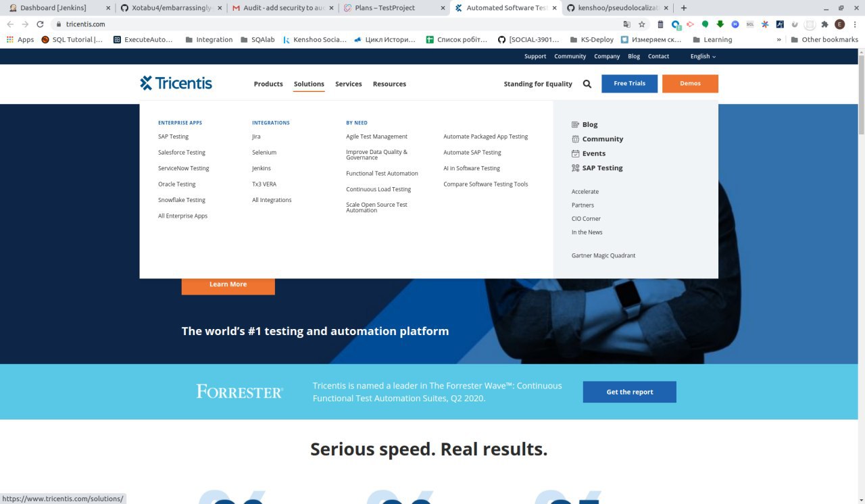
Task: Open the Learning bookmarks folder
Action: pos(712,39)
